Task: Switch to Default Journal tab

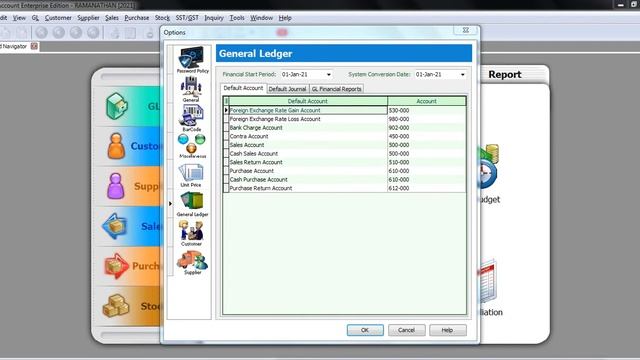Action: pos(287,89)
